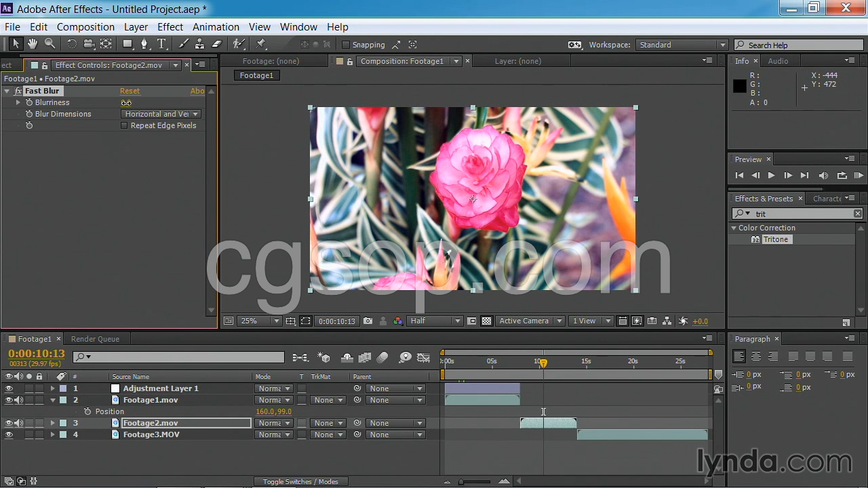
Task: Check Repeat Edge Pixels option
Action: click(x=124, y=125)
